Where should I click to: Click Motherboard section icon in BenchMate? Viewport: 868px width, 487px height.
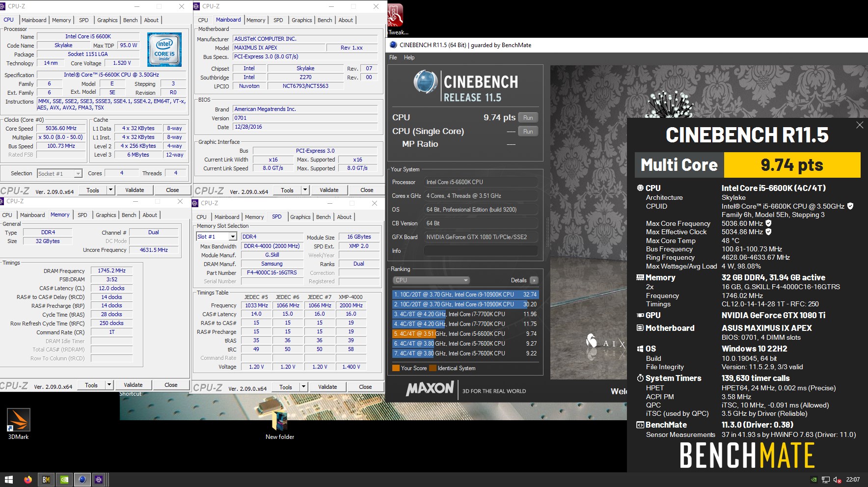coord(640,328)
